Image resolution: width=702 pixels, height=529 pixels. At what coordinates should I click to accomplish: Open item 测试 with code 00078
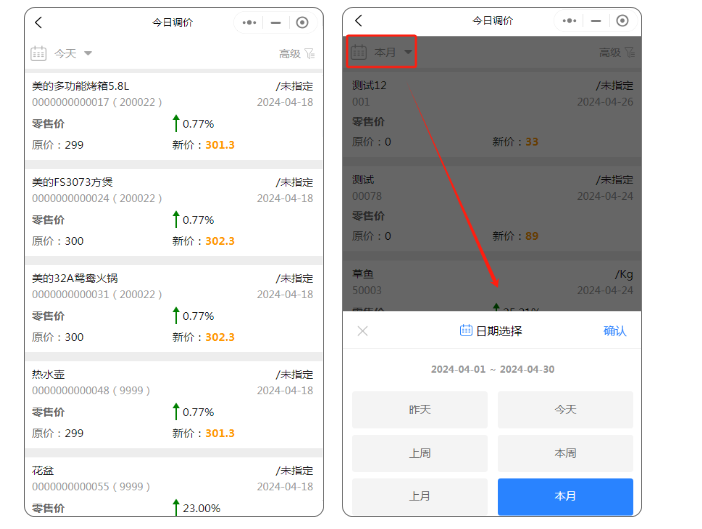pyautogui.click(x=363, y=180)
